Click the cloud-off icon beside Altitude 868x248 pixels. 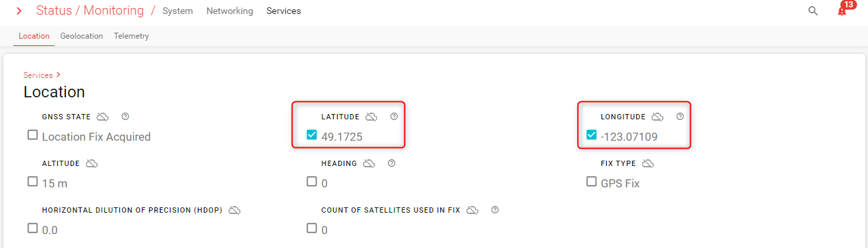pos(92,163)
